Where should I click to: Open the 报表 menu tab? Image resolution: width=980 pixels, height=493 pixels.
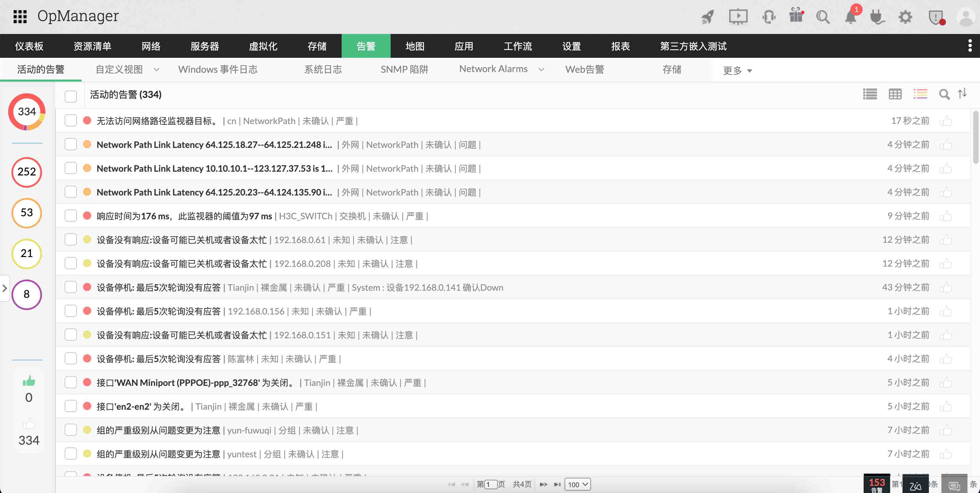tap(620, 46)
